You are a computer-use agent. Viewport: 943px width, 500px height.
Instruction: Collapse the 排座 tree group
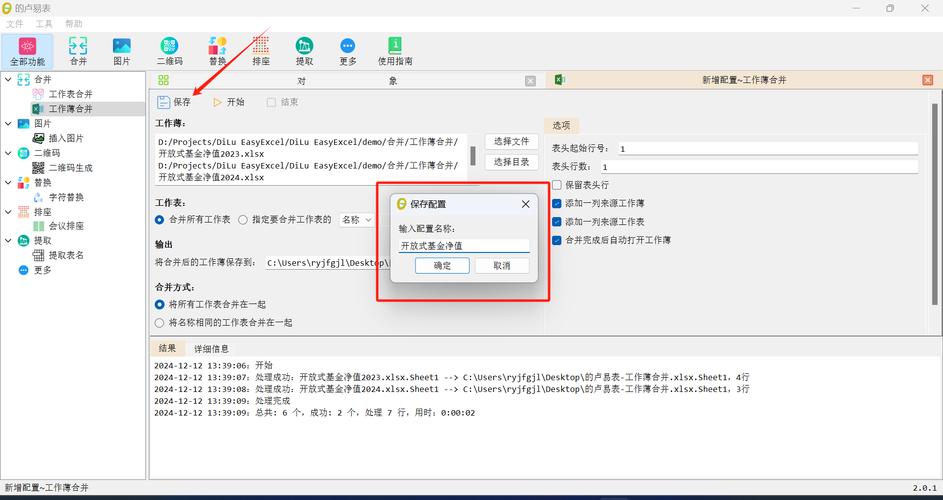8,212
